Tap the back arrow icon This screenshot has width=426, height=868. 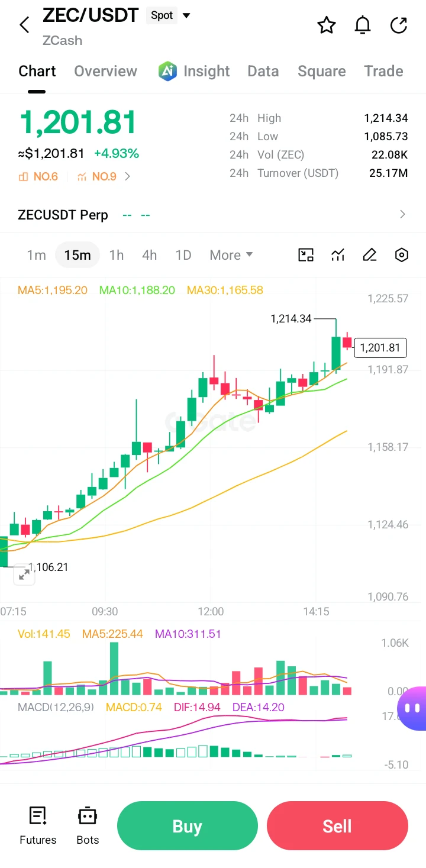(x=24, y=25)
